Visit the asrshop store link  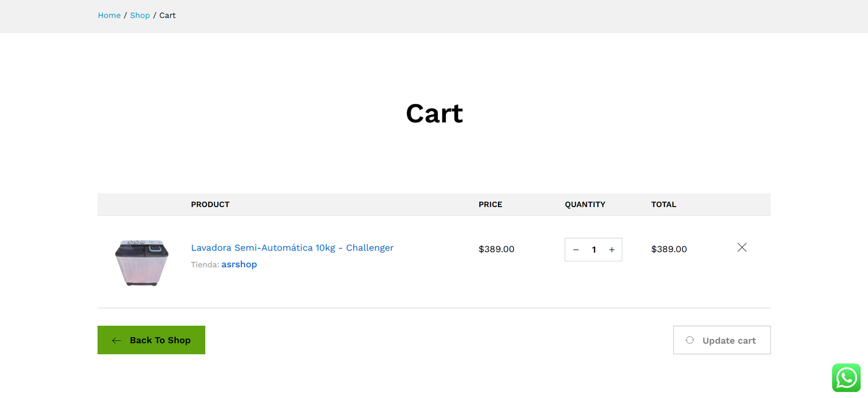239,265
